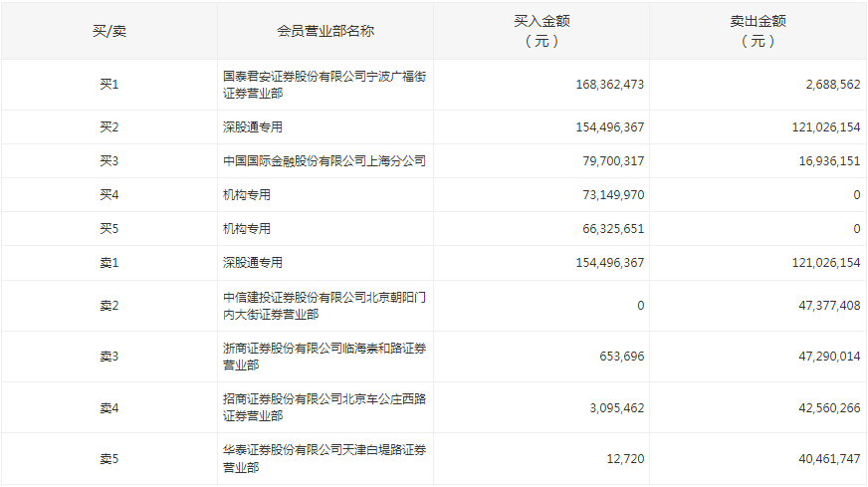
Task: Click the buy amount 168,362,473
Action: click(x=609, y=85)
